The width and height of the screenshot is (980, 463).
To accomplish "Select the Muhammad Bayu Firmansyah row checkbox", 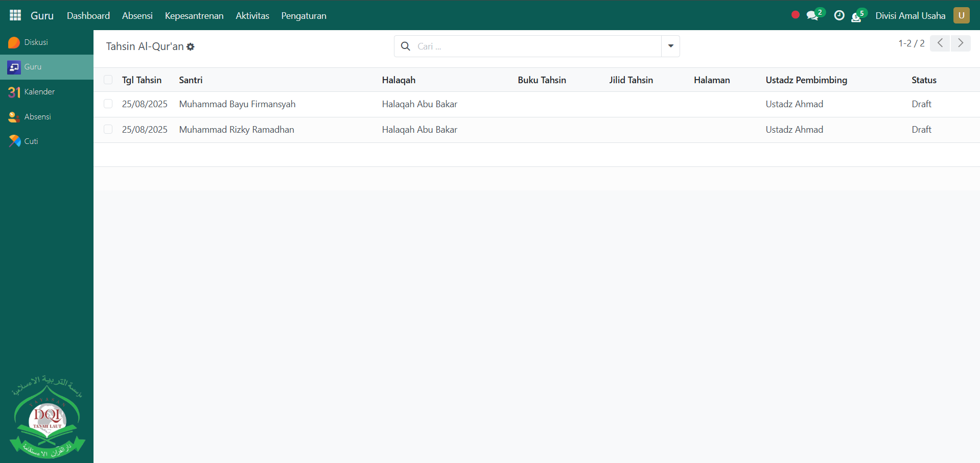I will [108, 104].
